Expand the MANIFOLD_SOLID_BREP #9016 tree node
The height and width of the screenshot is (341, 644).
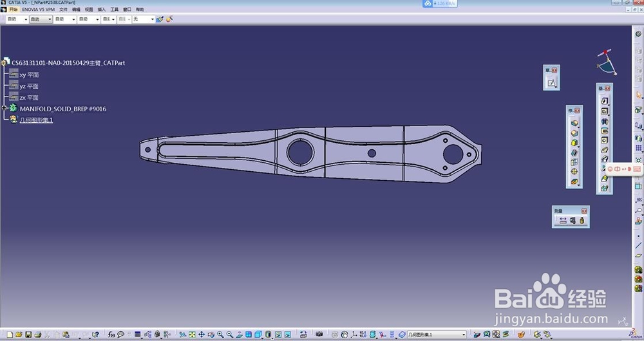(x=4, y=108)
